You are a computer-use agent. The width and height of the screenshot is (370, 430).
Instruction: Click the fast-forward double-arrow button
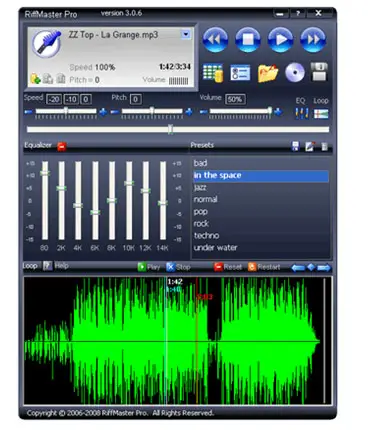tap(313, 40)
